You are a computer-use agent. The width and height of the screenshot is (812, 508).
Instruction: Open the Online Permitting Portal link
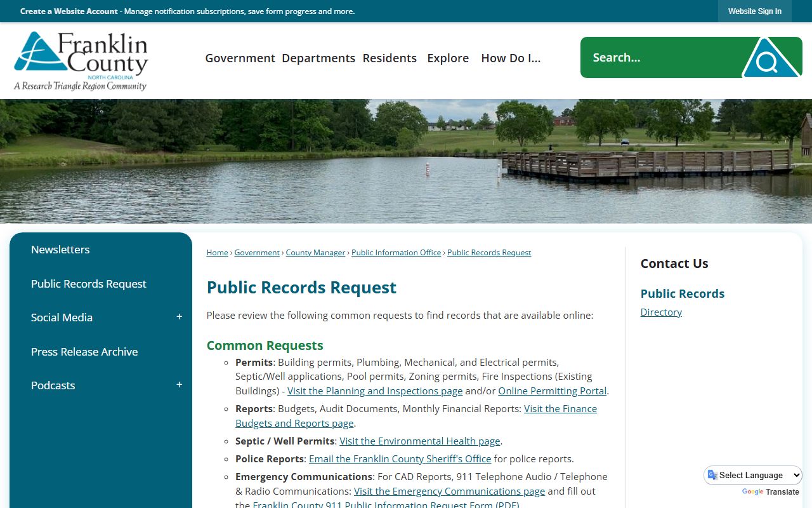click(552, 391)
